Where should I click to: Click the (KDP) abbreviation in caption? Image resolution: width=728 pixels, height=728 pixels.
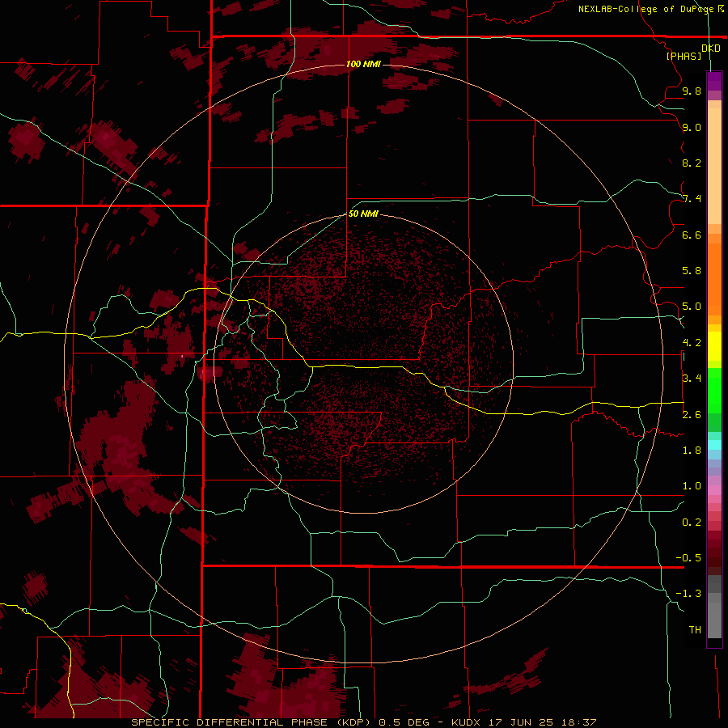click(353, 722)
